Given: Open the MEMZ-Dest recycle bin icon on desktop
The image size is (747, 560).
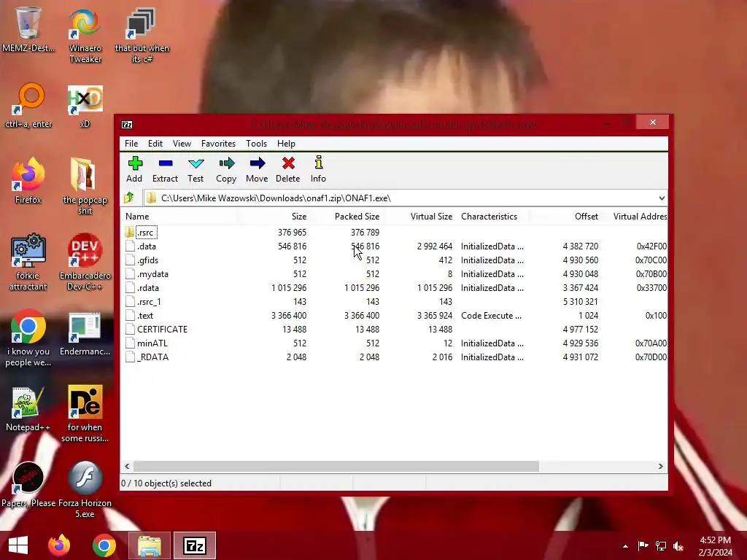Looking at the screenshot, I should click(x=28, y=28).
